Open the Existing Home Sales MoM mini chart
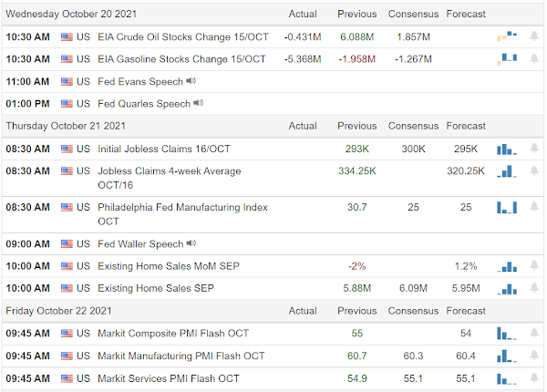Screen dimensions: 547x392 point(506,266)
